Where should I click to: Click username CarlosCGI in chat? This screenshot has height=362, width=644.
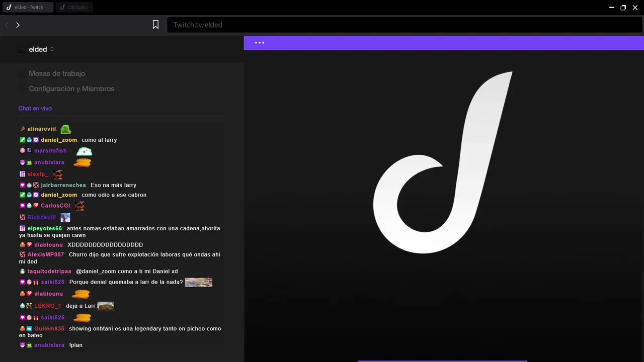(56, 206)
